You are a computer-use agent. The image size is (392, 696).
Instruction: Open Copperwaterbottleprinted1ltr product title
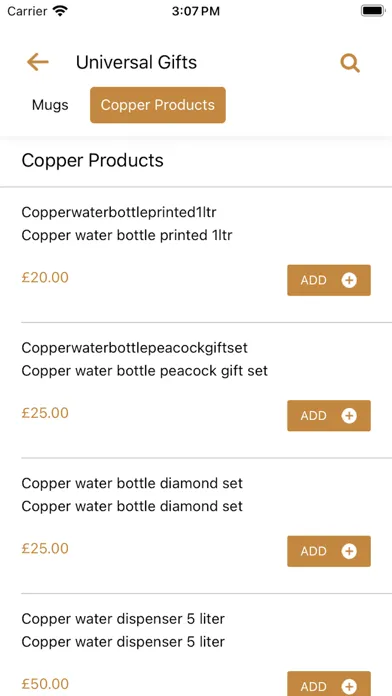pyautogui.click(x=119, y=213)
